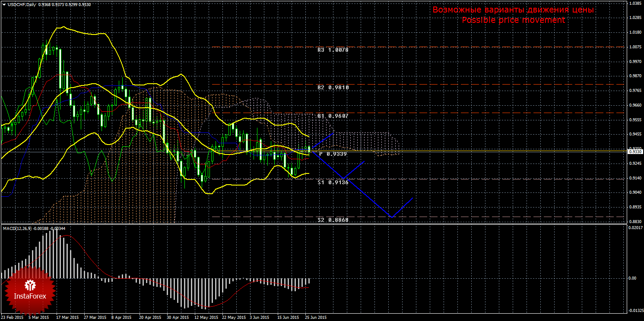Click the 0.8830 price axis label
The height and width of the screenshot is (321, 644).
point(635,221)
